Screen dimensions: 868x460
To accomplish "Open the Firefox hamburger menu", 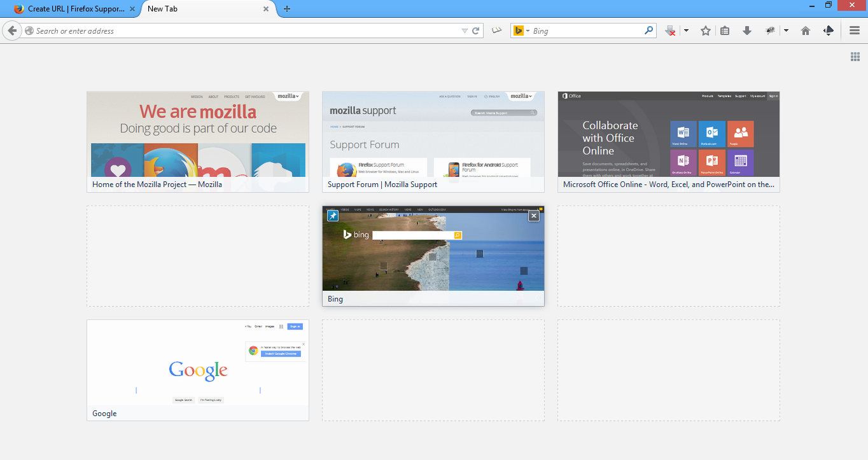I will pos(855,31).
